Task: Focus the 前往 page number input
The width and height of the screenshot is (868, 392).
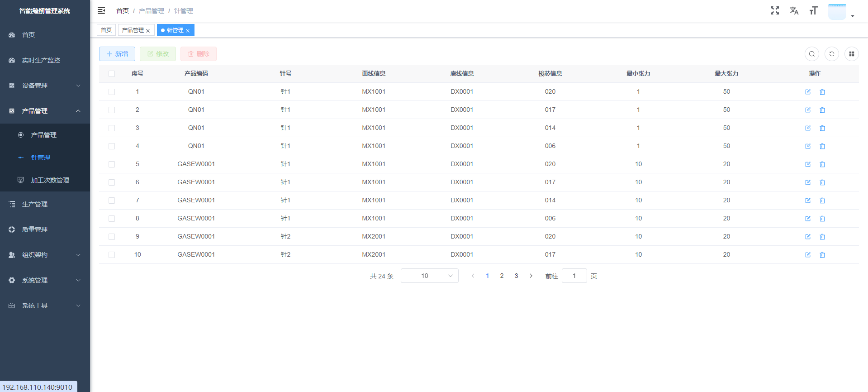Action: point(574,276)
